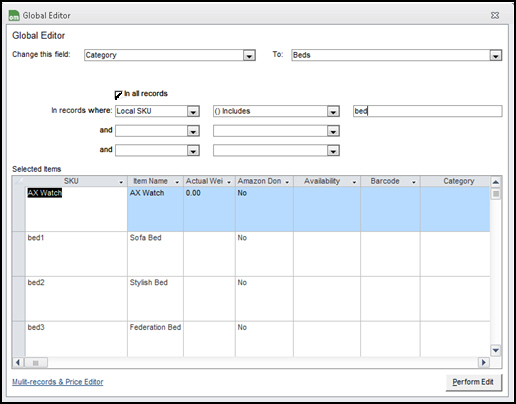This screenshot has width=516, height=404.
Task: Click the om application icon in title bar
Action: coord(14,15)
